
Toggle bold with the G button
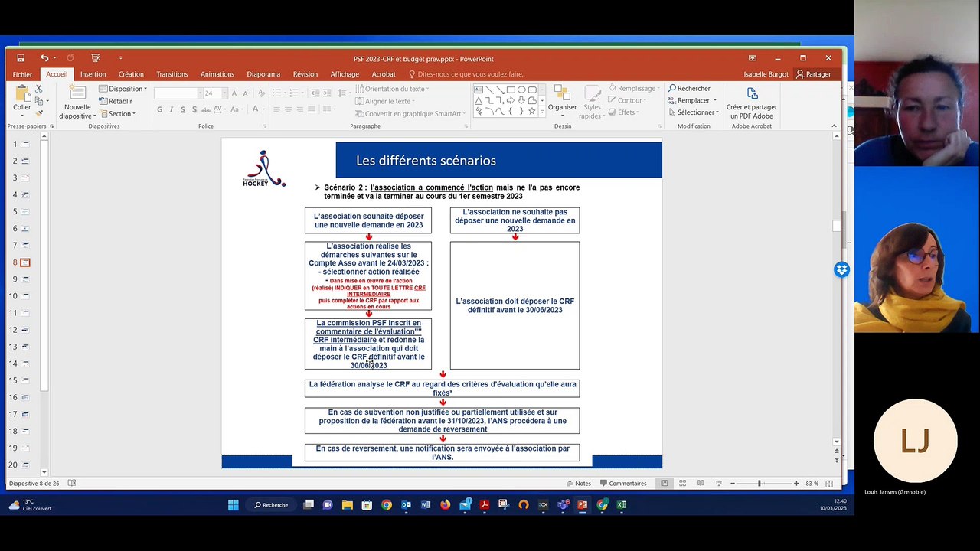[159, 110]
